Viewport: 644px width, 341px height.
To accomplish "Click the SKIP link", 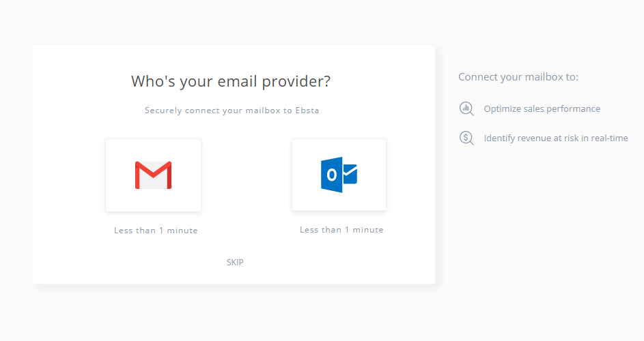I will [x=235, y=262].
